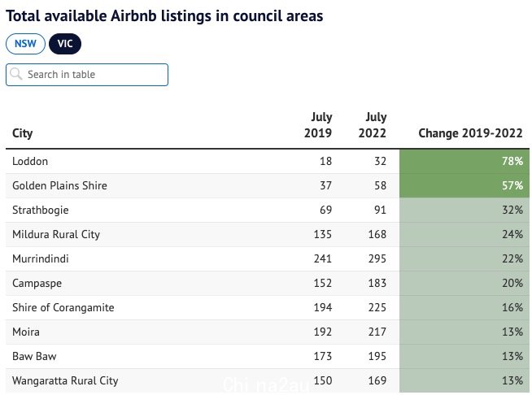Click Murrindindi's July 2022 value 295
Viewport: 532px width, 395px height.
click(x=377, y=258)
